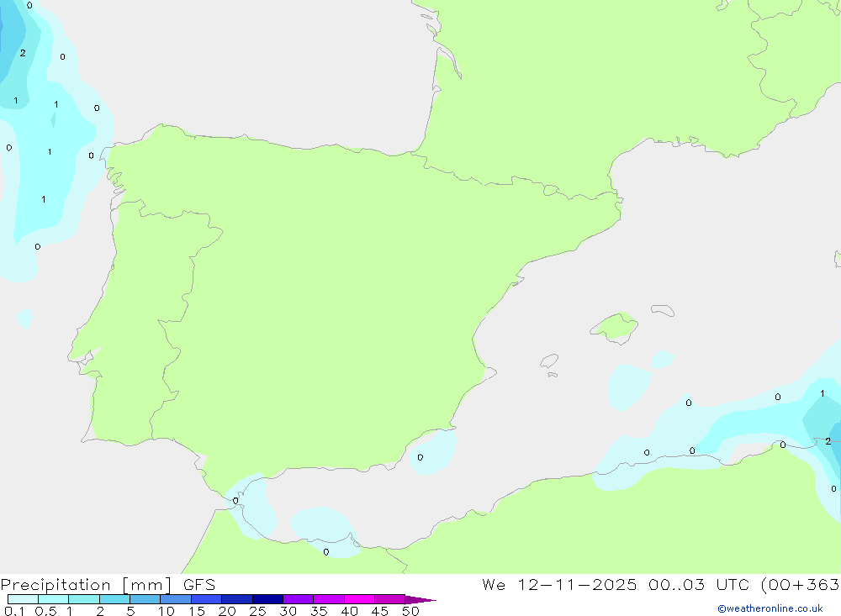
Task: Select the 20–25 mm dark blue swatch
Action: coord(237,599)
